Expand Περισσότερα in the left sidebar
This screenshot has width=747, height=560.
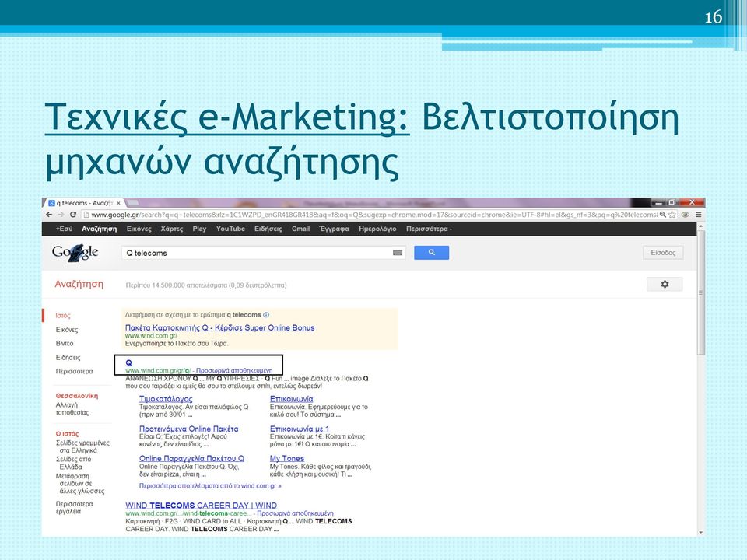click(x=75, y=371)
